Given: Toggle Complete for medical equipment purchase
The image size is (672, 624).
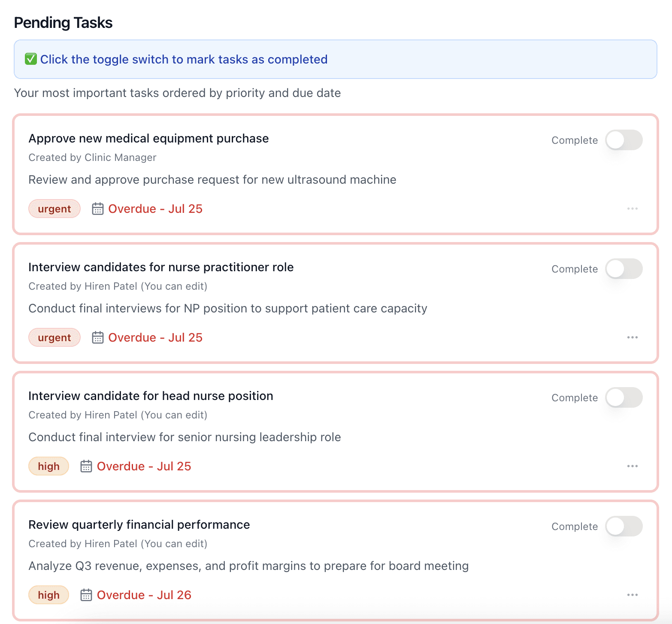Looking at the screenshot, I should click(624, 140).
